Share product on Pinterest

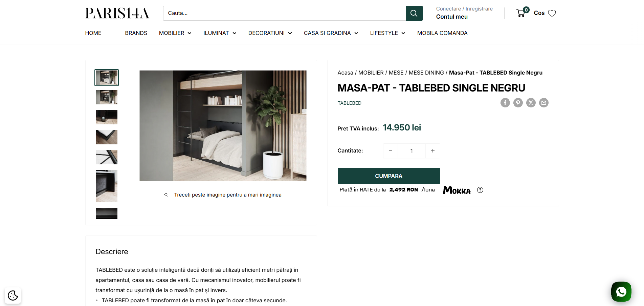(518, 103)
